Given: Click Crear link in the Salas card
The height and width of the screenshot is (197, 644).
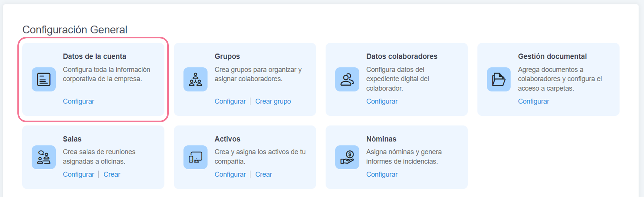Looking at the screenshot, I should 112,174.
